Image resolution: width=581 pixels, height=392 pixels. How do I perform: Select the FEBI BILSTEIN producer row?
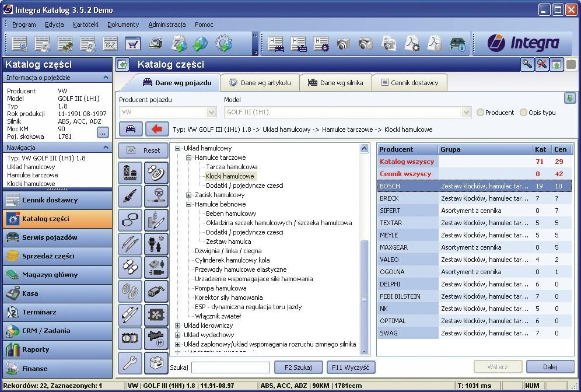coord(474,296)
